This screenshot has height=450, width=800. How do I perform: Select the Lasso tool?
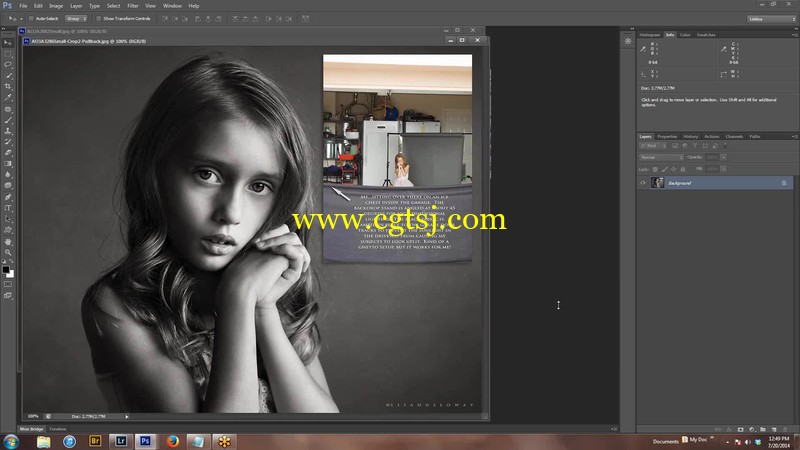[x=8, y=65]
